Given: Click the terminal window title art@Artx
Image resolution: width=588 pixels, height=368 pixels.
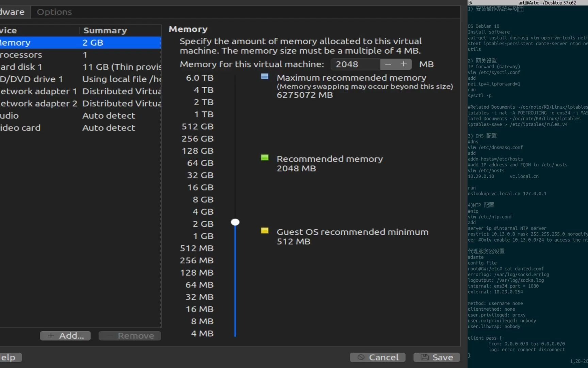Looking at the screenshot, I should (547, 3).
